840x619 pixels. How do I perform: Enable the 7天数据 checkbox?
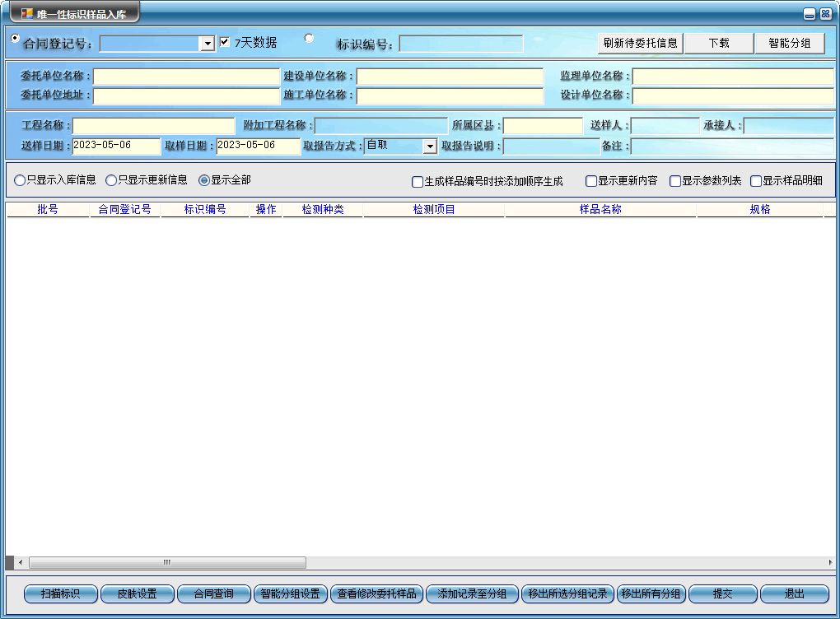click(x=225, y=42)
